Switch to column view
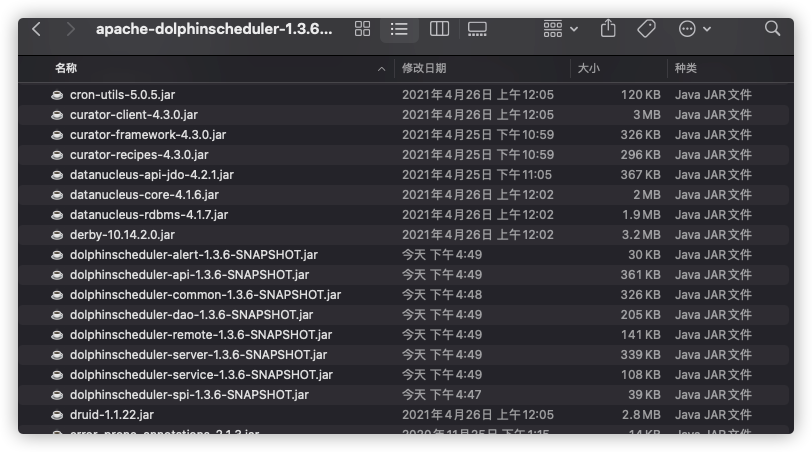Screen dimensions: 812x452 coord(439,29)
